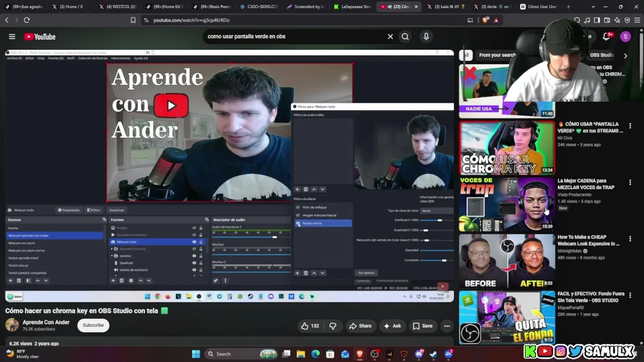Open the music note toolbar icon
The width and height of the screenshot is (644, 362).
[x=587, y=20]
